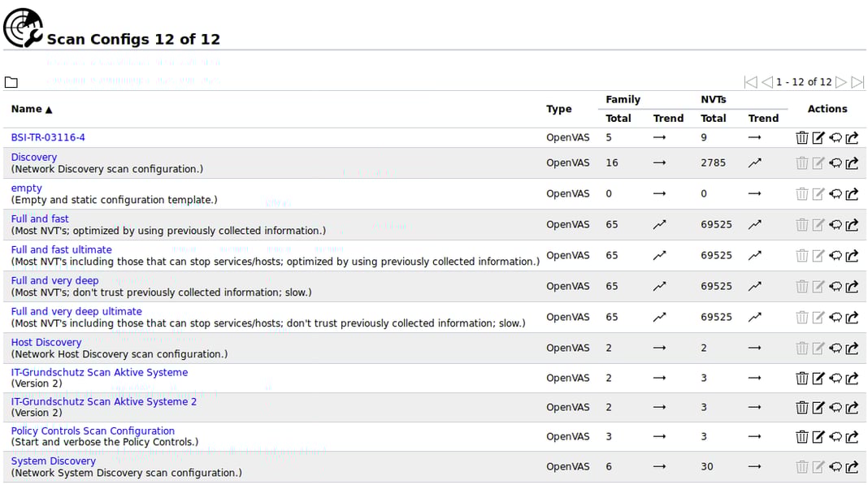Clone the Host Discovery scan config
Viewport: 868px width, 485px height.
[x=835, y=348]
